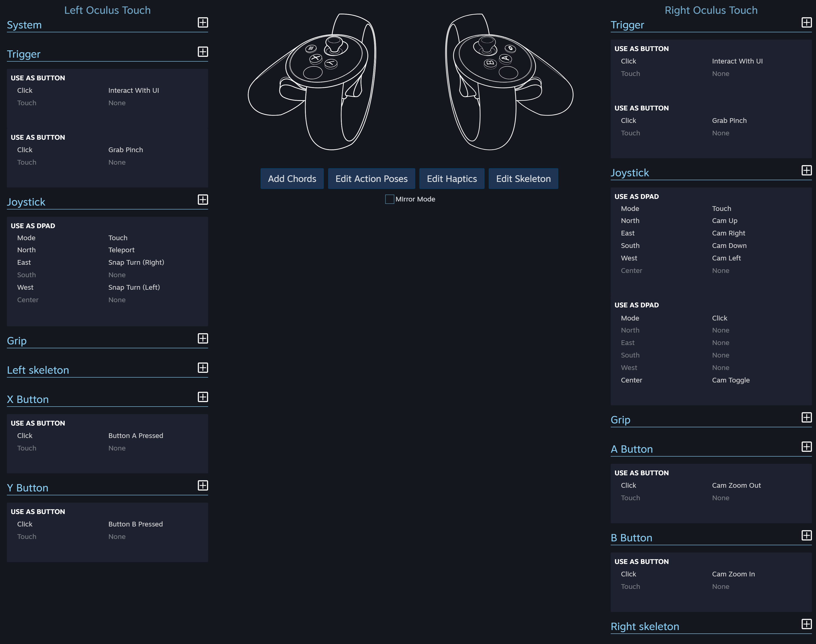Click plus icon beside left Joystick
The width and height of the screenshot is (816, 644).
[203, 200]
